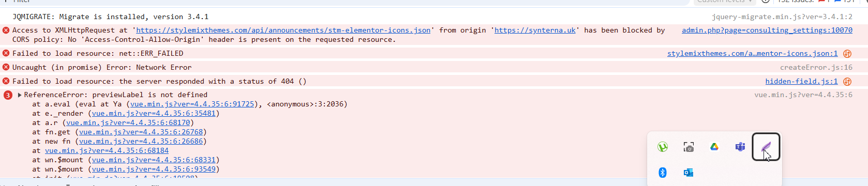Viewport: 868px width, 186px height.
Task: Open the Bluetooth tray icon
Action: [663, 173]
